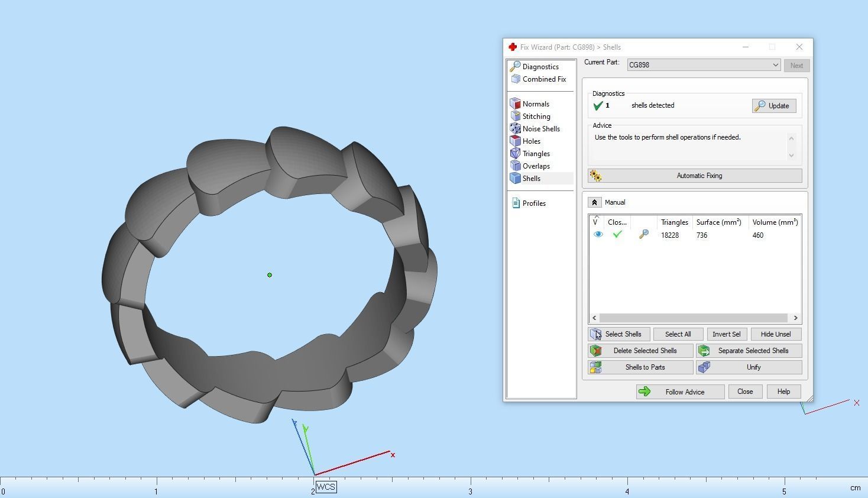This screenshot has height=498, width=868.
Task: Delete Selected Shells
Action: pos(641,351)
